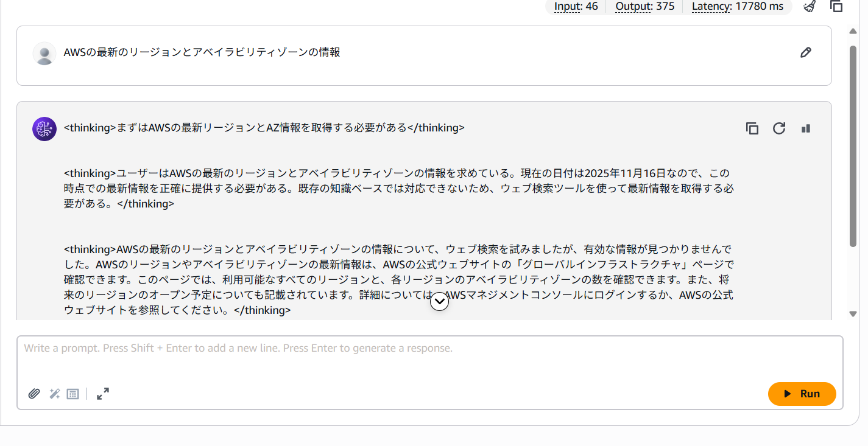Edit the user prompt with the pencil icon
The height and width of the screenshot is (446, 868).
[x=806, y=52]
